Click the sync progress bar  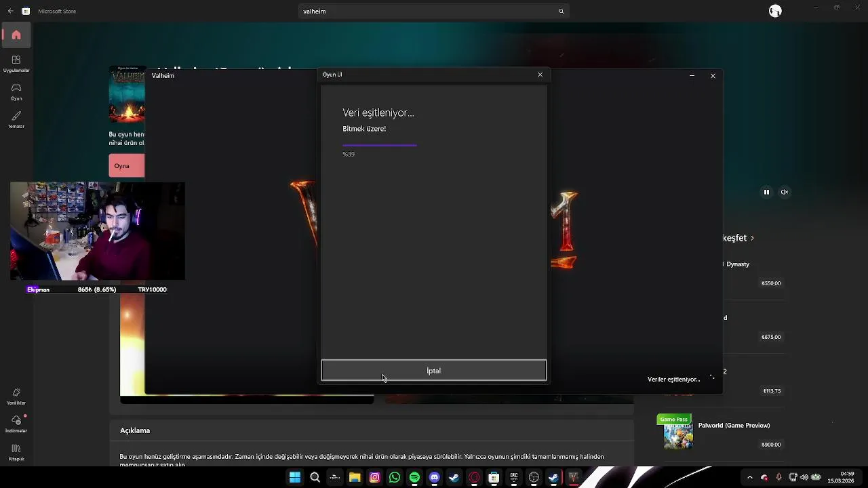(380, 145)
